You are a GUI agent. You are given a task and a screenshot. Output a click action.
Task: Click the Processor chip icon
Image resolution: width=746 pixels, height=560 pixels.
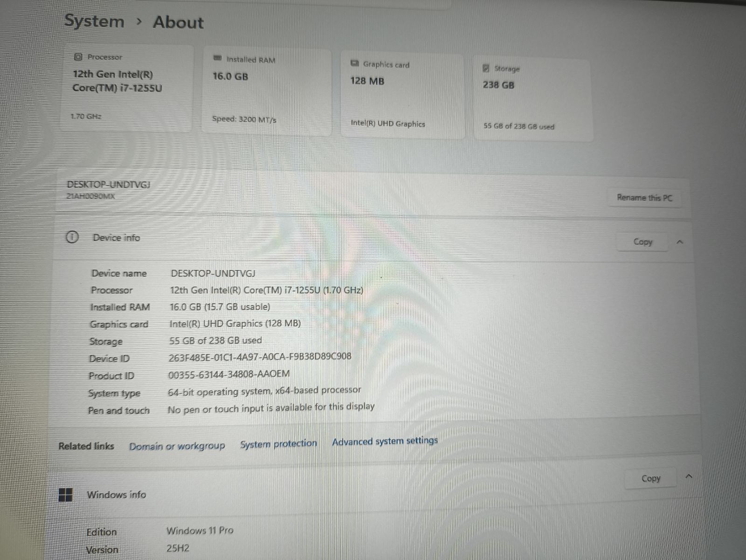(78, 57)
